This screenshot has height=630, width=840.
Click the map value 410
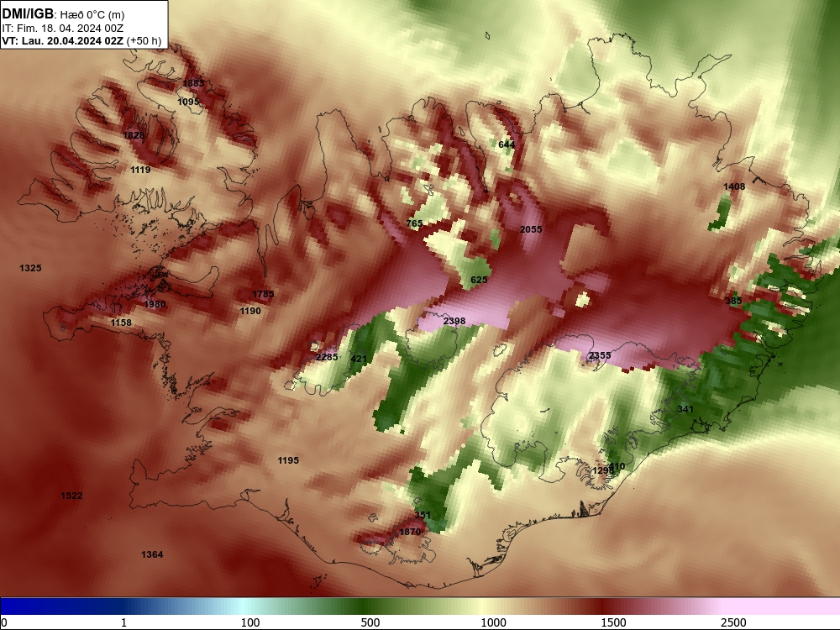point(617,466)
